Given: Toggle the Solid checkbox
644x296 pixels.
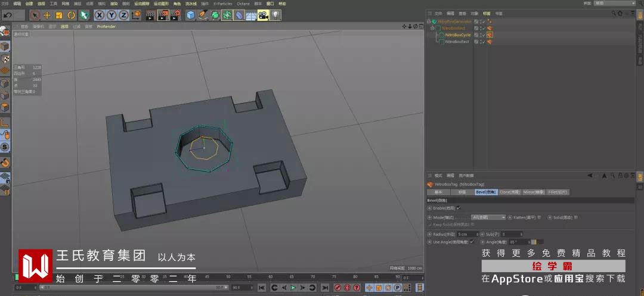Looking at the screenshot, I should (576, 217).
